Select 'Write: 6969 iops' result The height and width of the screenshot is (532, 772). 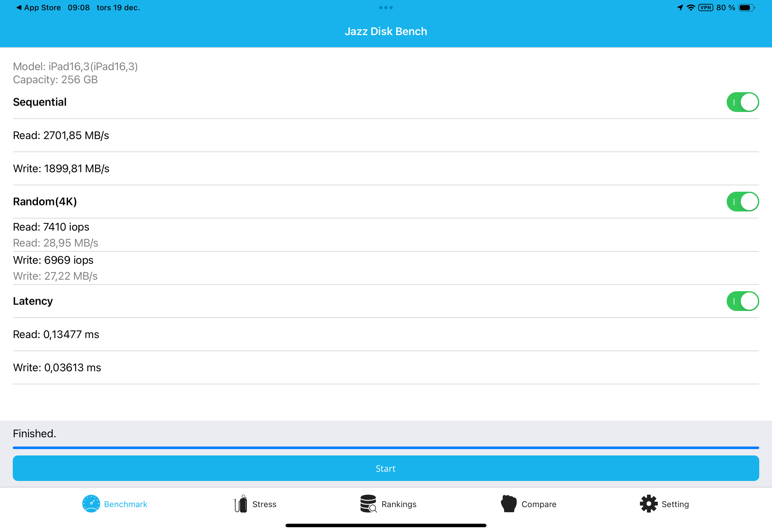point(53,260)
